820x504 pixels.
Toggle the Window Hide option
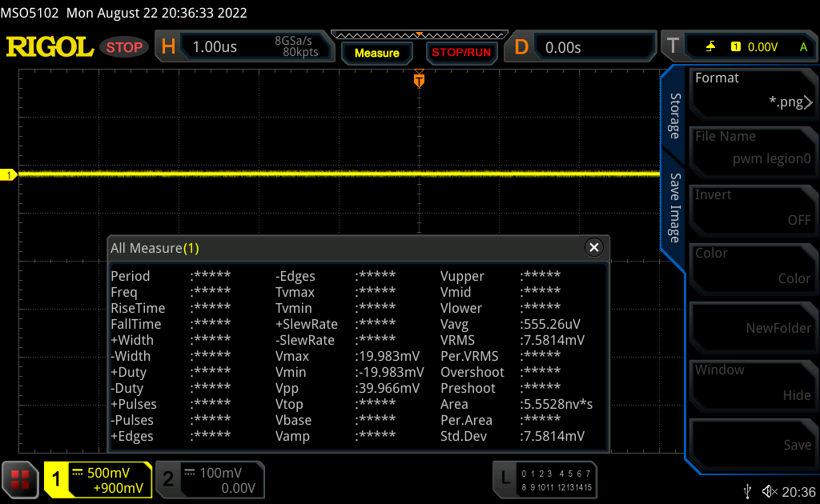[753, 384]
